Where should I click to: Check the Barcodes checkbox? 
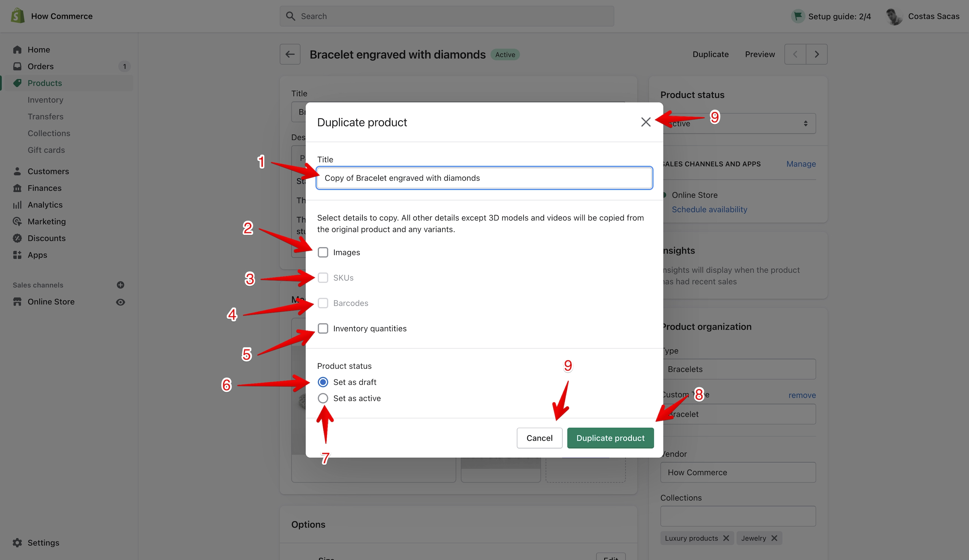[x=323, y=303]
